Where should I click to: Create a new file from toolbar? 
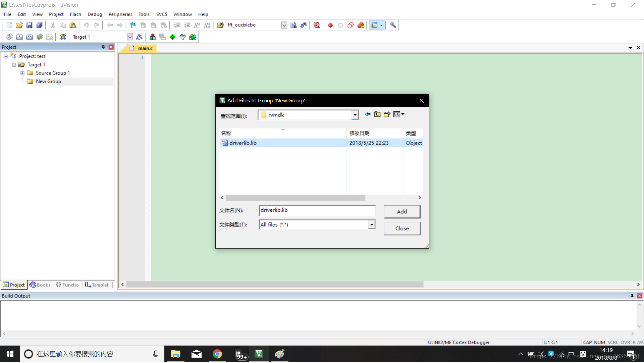9,25
